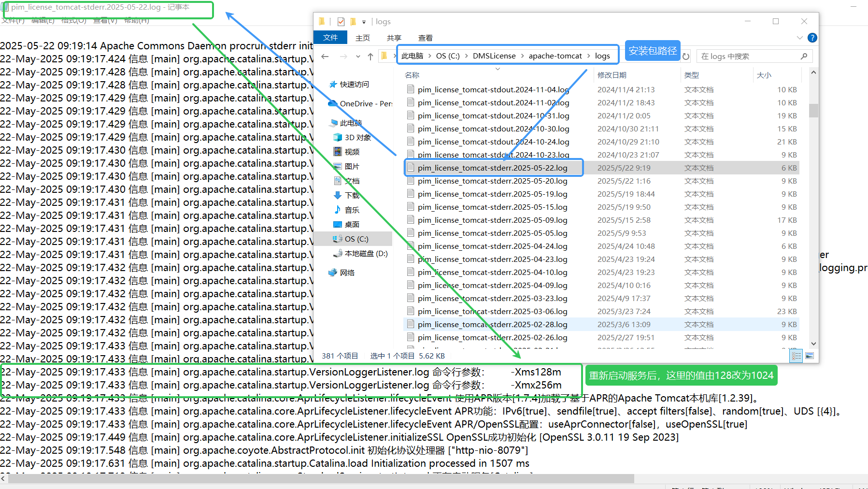Go up one folder level
The width and height of the screenshot is (868, 489).
click(x=370, y=57)
